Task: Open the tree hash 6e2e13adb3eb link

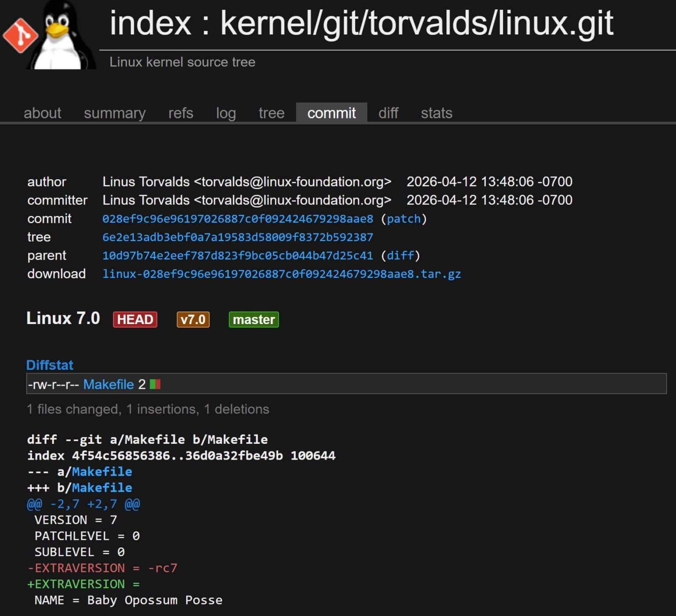Action: click(238, 237)
